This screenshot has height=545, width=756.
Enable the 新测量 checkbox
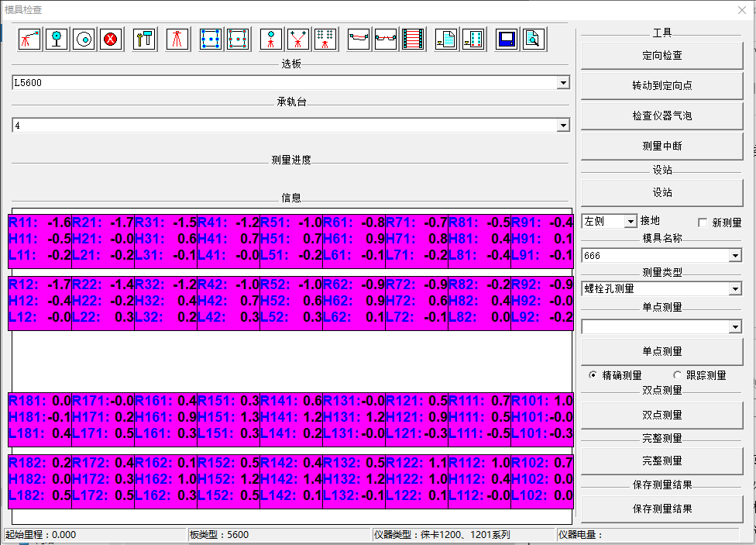703,222
